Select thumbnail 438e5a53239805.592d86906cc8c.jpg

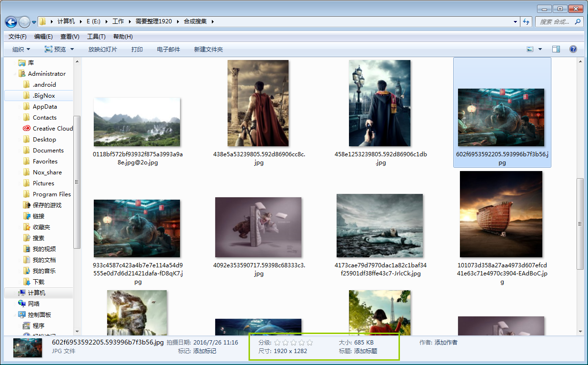258,103
